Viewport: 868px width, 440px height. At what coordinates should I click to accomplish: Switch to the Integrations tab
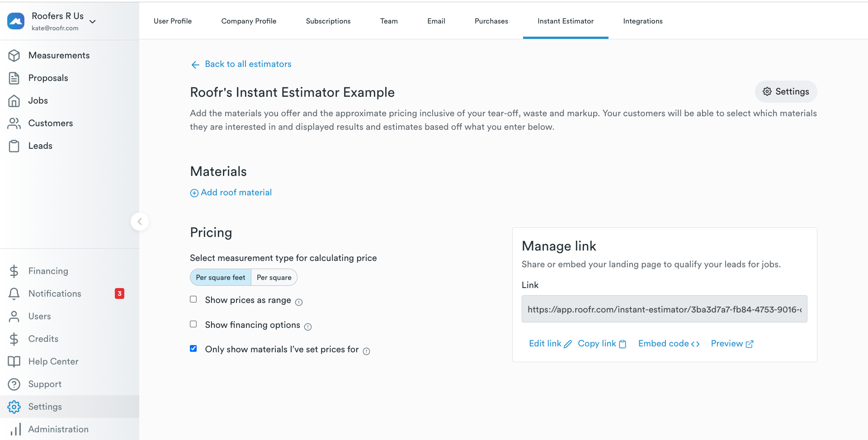[643, 21]
